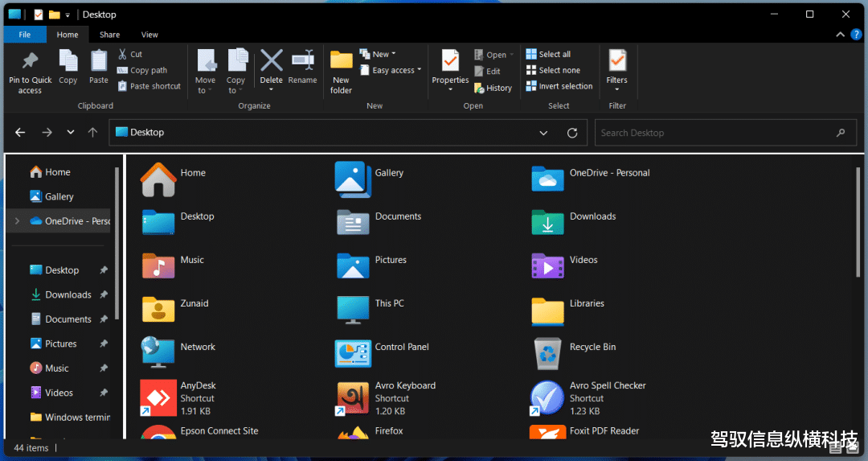The width and height of the screenshot is (868, 461).
Task: Unpin Desktop using its sidebar pin icon
Action: tap(104, 270)
